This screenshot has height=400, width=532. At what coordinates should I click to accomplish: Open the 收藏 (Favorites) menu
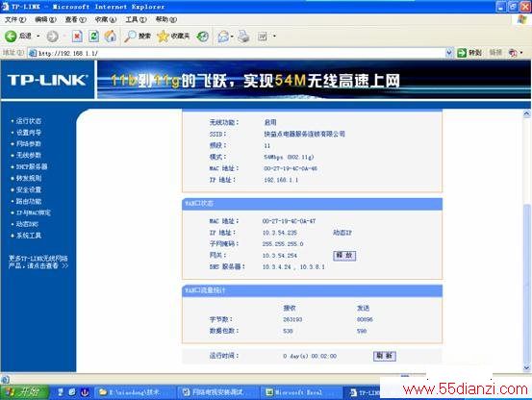(x=106, y=19)
